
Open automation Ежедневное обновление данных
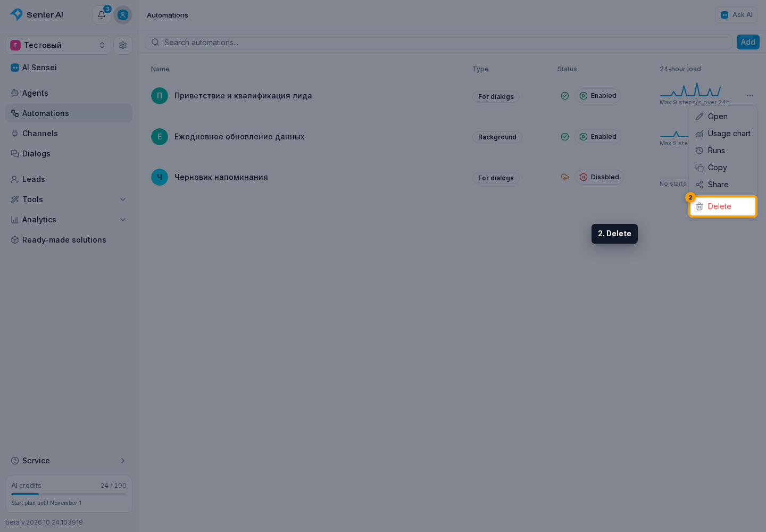point(239,137)
